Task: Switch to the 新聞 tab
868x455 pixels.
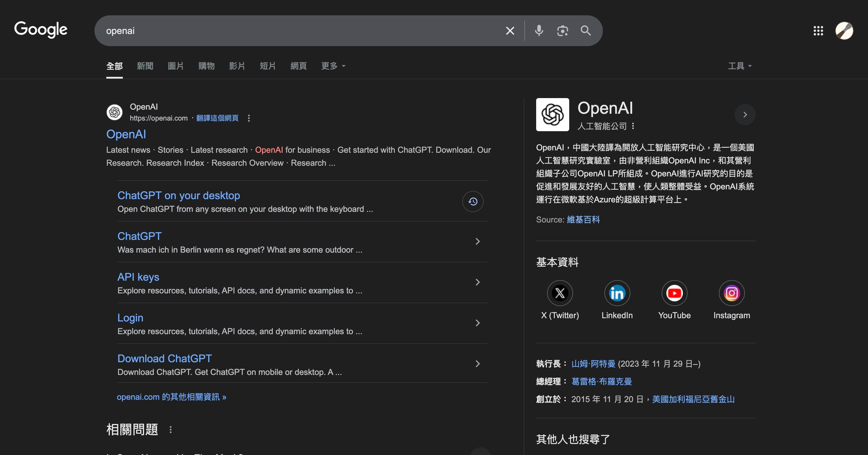Action: click(145, 66)
